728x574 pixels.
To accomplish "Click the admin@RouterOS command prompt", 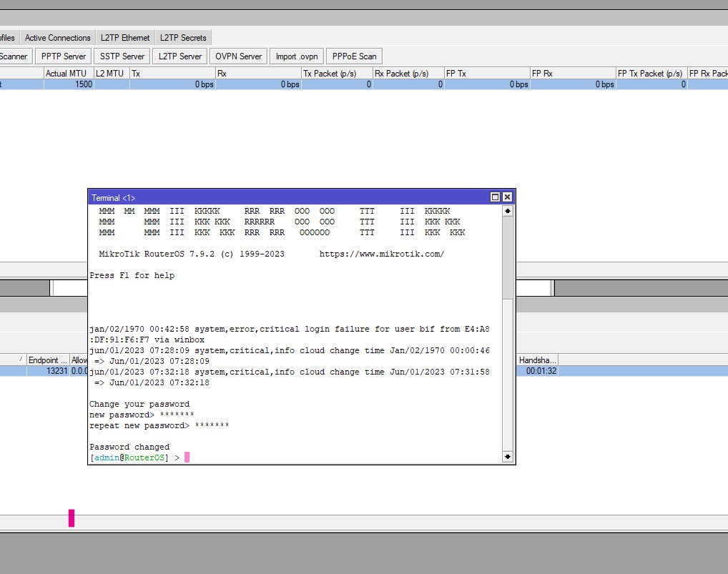I will coord(134,457).
